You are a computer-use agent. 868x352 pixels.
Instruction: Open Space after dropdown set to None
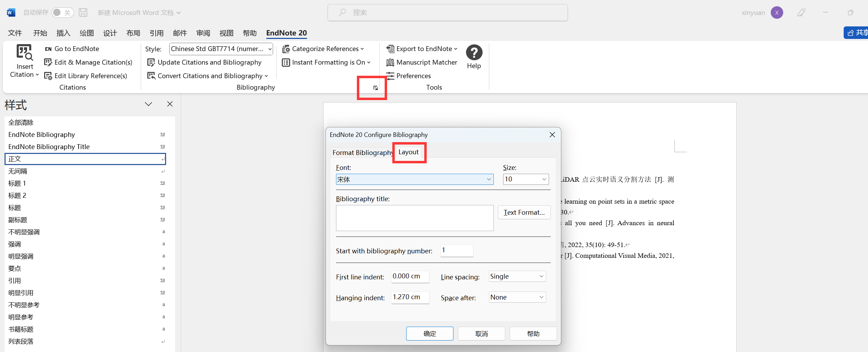[517, 297]
